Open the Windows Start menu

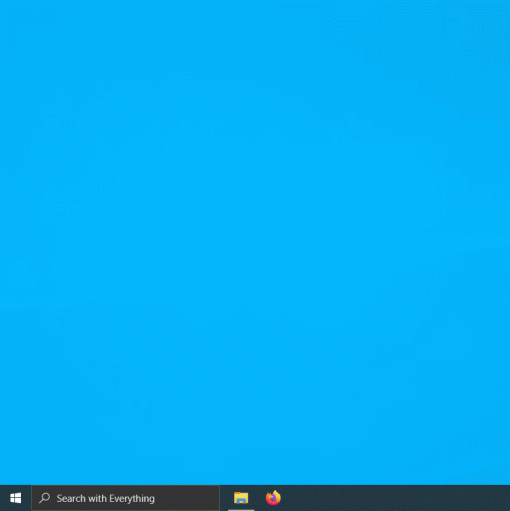(15, 498)
